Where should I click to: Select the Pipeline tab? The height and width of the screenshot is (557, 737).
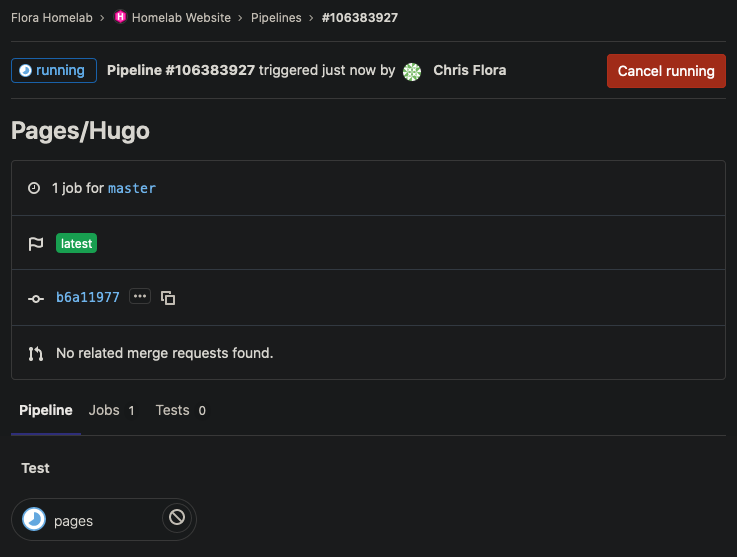46,410
